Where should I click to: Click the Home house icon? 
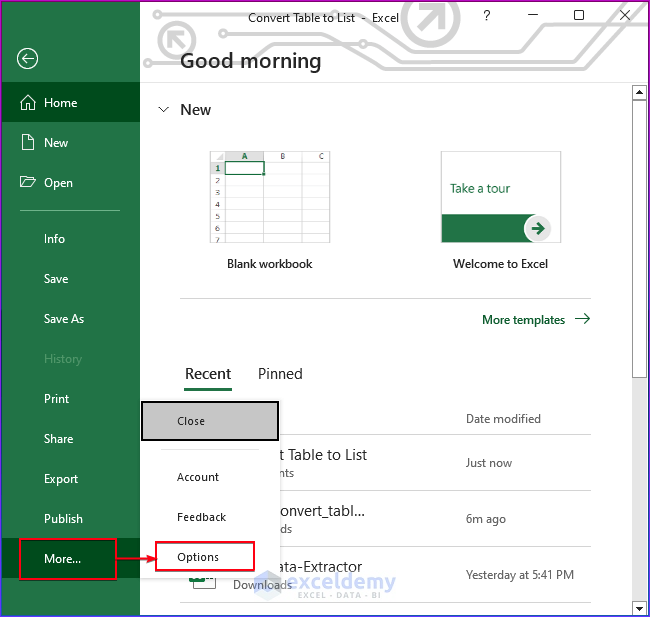(x=28, y=102)
